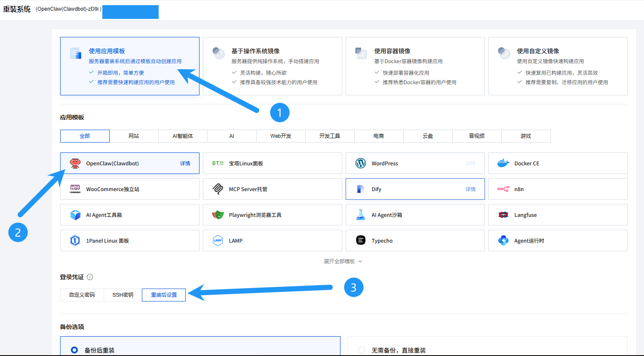Choose the n8n template icon

pos(503,189)
